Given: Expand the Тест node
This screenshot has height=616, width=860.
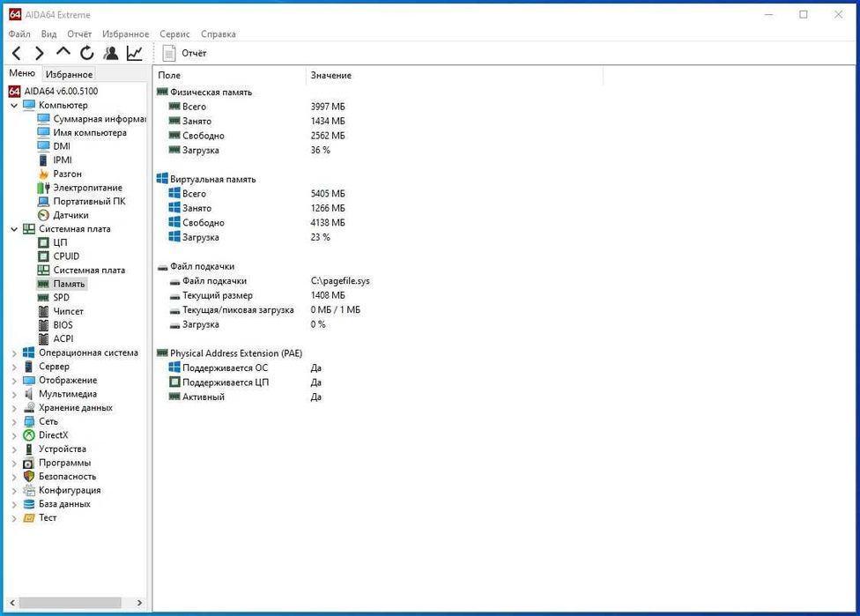Looking at the screenshot, I should point(14,518).
